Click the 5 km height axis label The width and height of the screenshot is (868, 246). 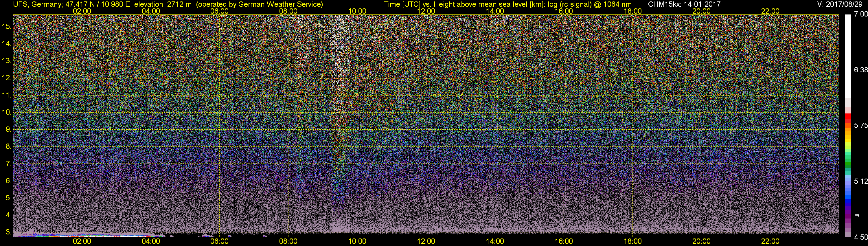pos(8,198)
